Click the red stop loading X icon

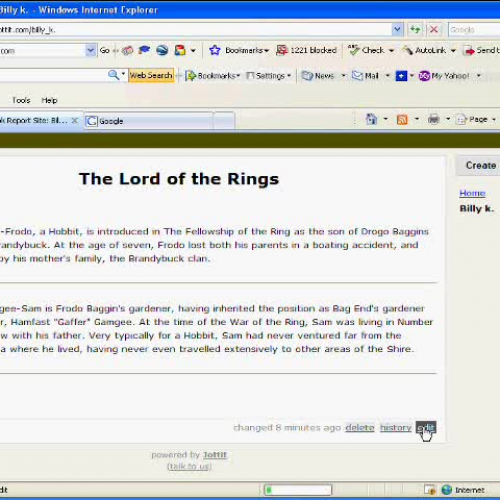[x=434, y=30]
